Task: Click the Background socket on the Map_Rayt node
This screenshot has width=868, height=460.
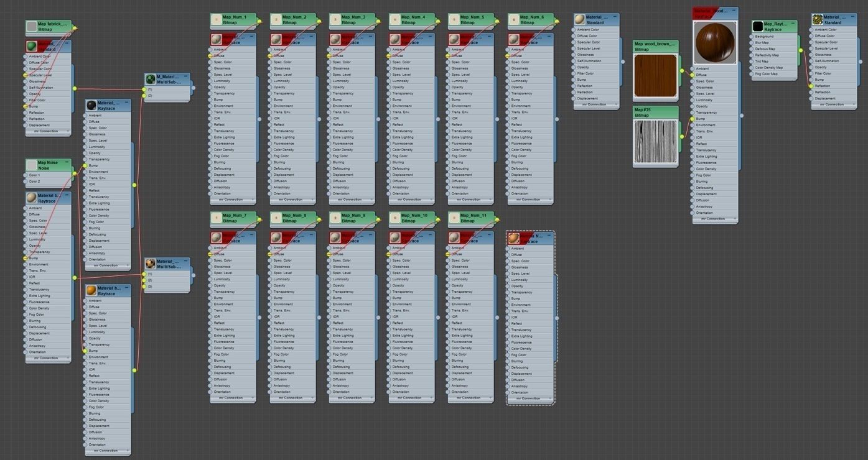Action: pyautogui.click(x=751, y=36)
